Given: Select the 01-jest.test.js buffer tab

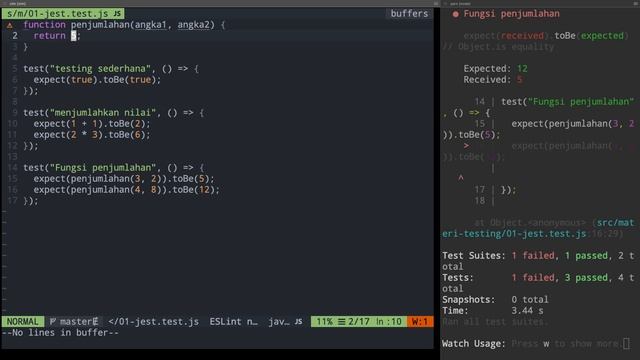Looking at the screenshot, I should coord(63,13).
